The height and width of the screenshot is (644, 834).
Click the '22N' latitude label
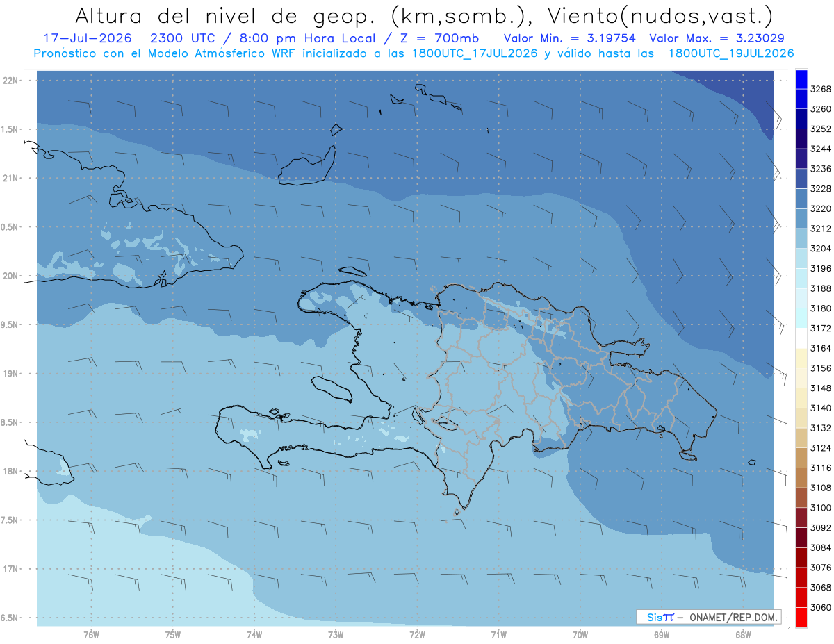(10, 80)
